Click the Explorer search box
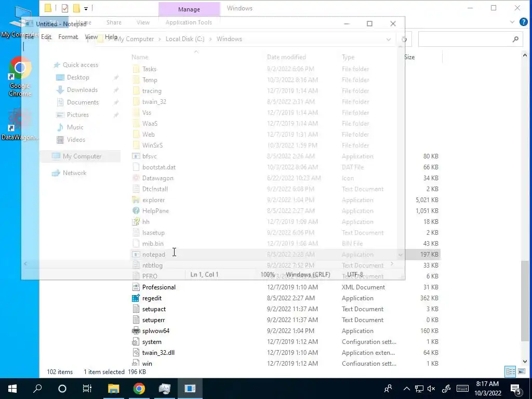Screen dimensions: 532x399 [x=470, y=39]
